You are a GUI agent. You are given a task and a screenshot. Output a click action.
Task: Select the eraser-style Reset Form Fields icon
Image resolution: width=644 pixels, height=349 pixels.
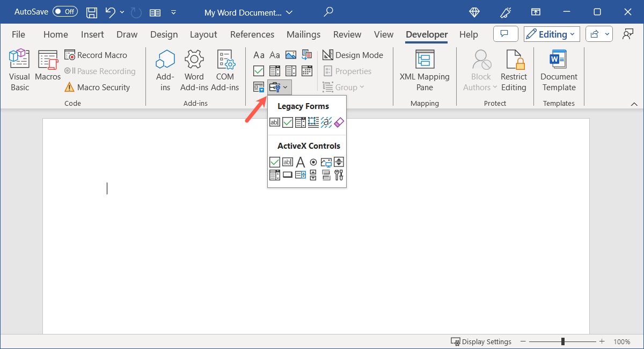[x=339, y=122]
